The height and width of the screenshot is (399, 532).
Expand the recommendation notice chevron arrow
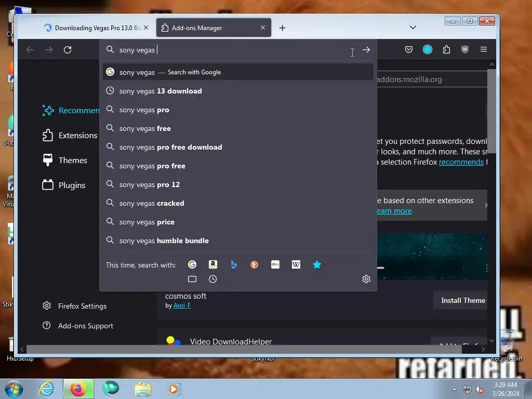coord(486,205)
